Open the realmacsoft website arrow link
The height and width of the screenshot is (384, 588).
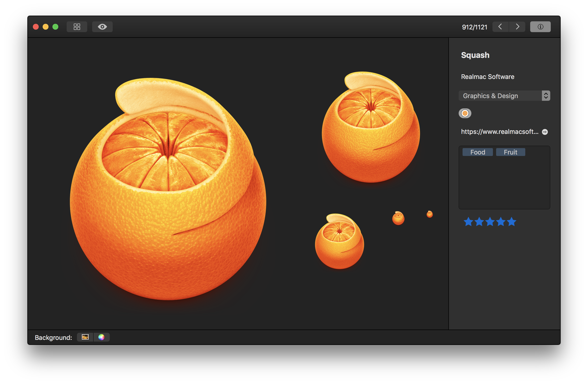coord(545,132)
